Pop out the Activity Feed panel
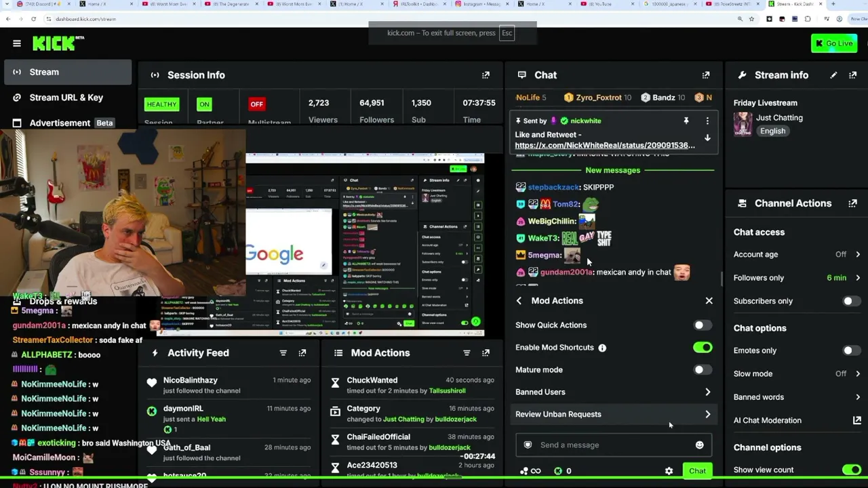The height and width of the screenshot is (488, 868). click(302, 353)
